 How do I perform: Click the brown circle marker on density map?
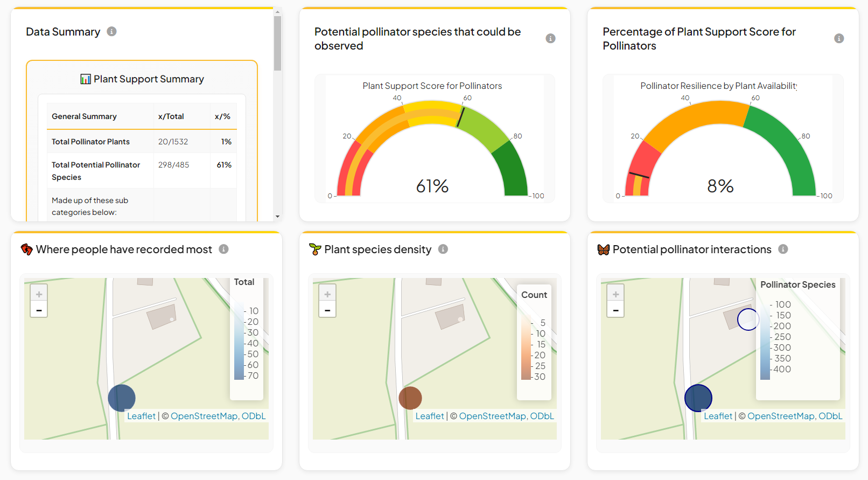[410, 398]
